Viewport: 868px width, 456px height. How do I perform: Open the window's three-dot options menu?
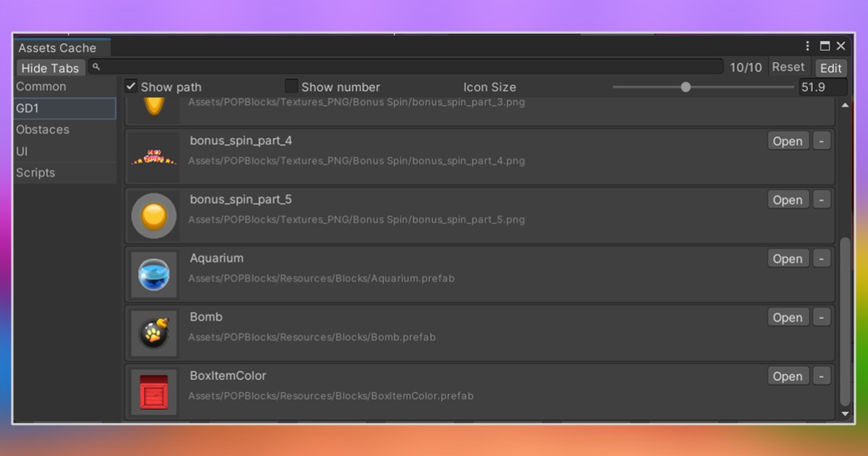click(x=808, y=46)
